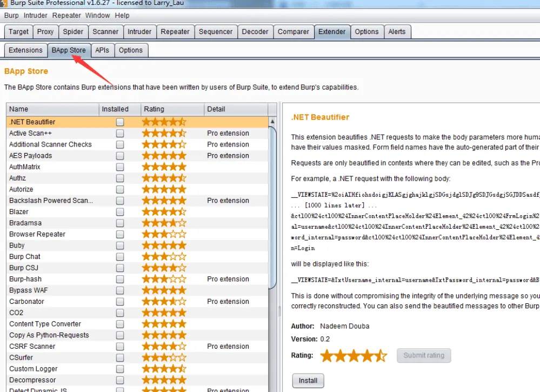Switch to the main Repeater tab
Image resolution: width=540 pixels, height=392 pixels.
click(175, 32)
